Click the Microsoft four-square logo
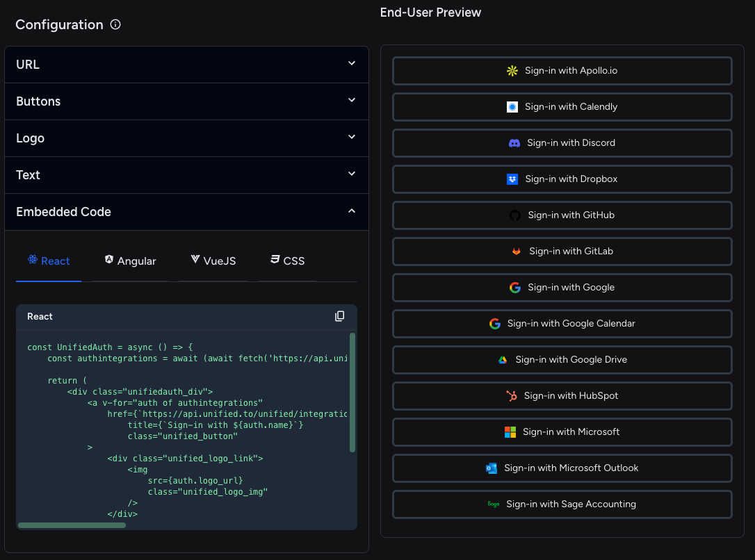 (510, 432)
